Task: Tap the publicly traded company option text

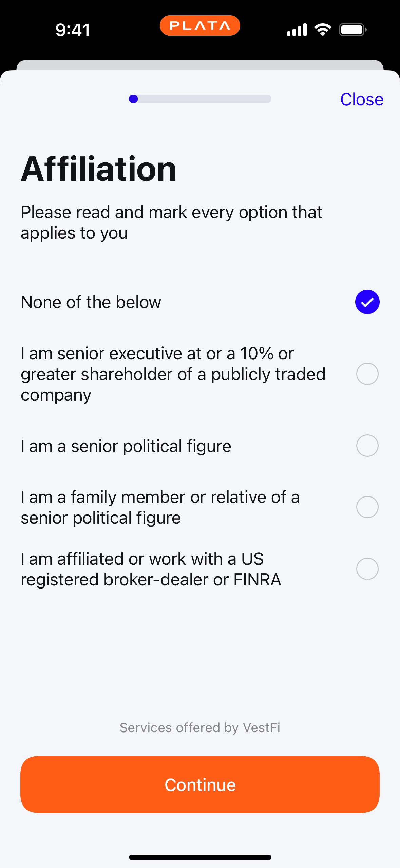Action: [x=173, y=374]
